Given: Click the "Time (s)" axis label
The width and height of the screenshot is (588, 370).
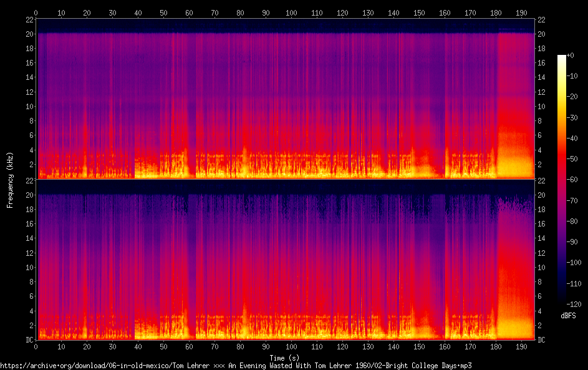Looking at the screenshot, I should tap(284, 358).
